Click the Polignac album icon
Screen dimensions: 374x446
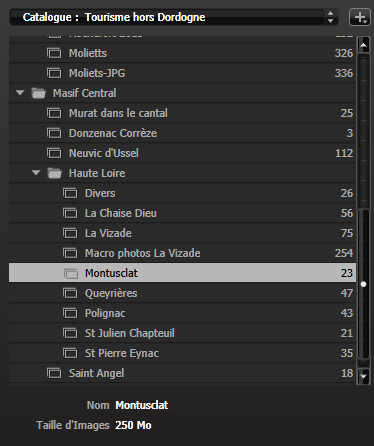pos(70,313)
